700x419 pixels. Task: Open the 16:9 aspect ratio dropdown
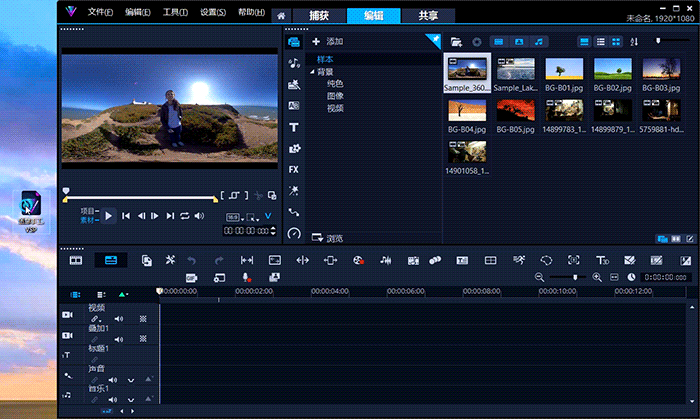(x=234, y=216)
